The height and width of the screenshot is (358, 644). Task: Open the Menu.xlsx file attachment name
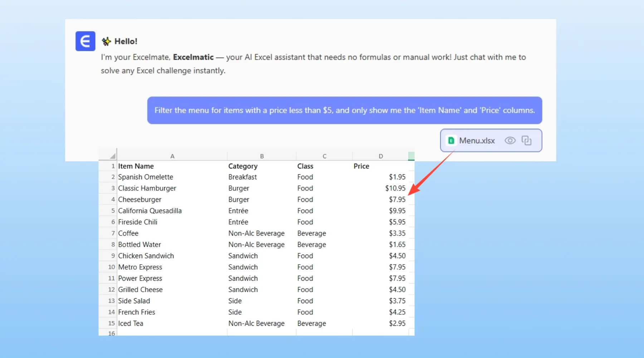click(477, 141)
